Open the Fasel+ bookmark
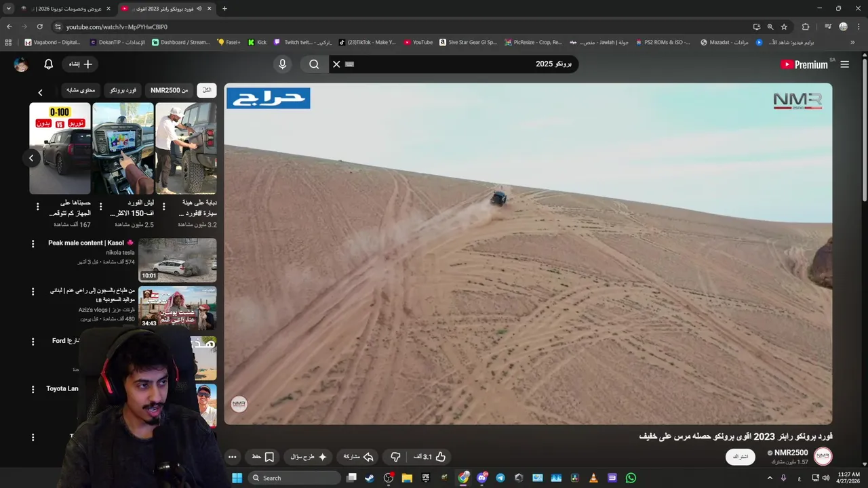The width and height of the screenshot is (868, 488). 229,42
